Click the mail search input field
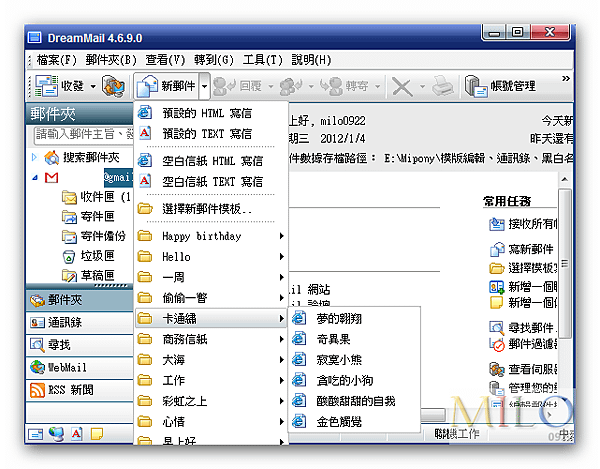Screen dimensions: 600x469 coord(83,135)
